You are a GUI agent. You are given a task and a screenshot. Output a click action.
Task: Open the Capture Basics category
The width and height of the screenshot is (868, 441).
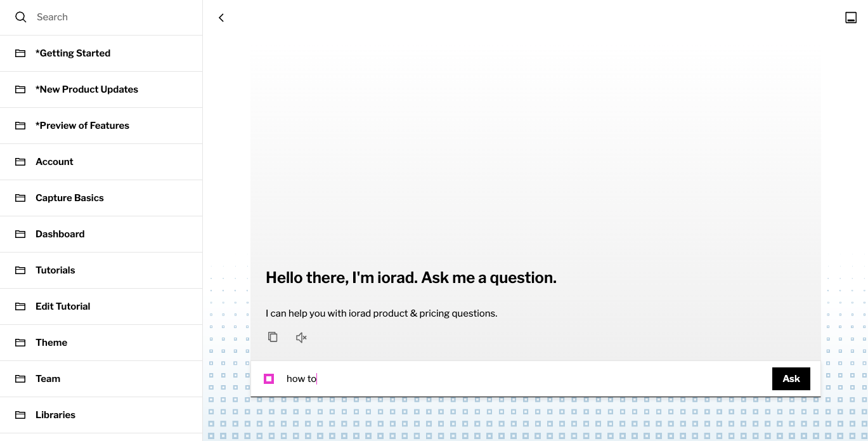coord(101,198)
